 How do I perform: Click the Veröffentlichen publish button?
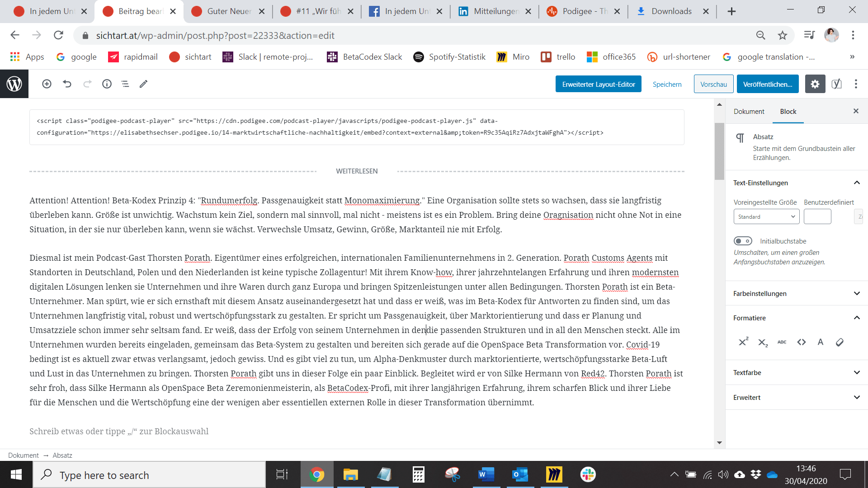coord(768,84)
